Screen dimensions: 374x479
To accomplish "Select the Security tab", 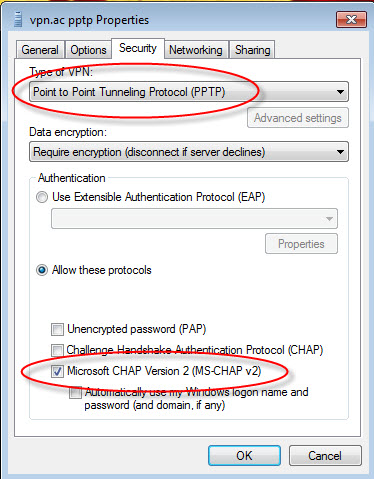I will (138, 49).
